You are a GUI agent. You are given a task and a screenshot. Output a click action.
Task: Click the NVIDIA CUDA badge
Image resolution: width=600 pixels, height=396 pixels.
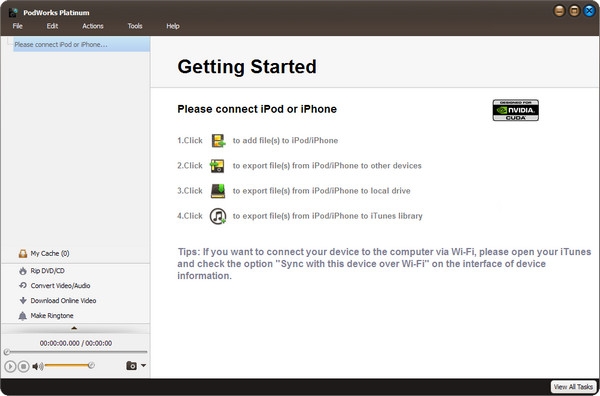click(515, 110)
